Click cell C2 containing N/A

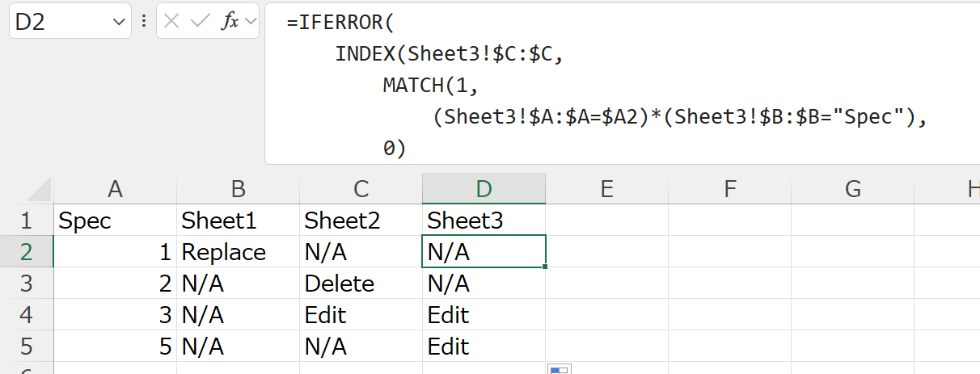pyautogui.click(x=361, y=252)
